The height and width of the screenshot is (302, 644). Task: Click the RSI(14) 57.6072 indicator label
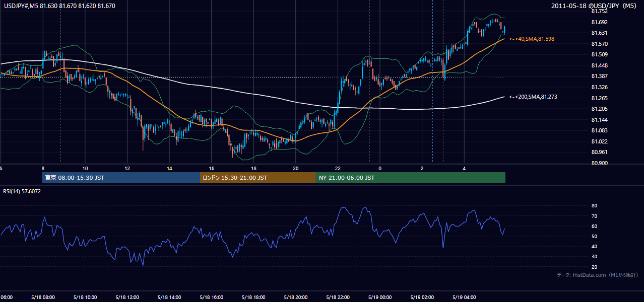tap(22, 191)
